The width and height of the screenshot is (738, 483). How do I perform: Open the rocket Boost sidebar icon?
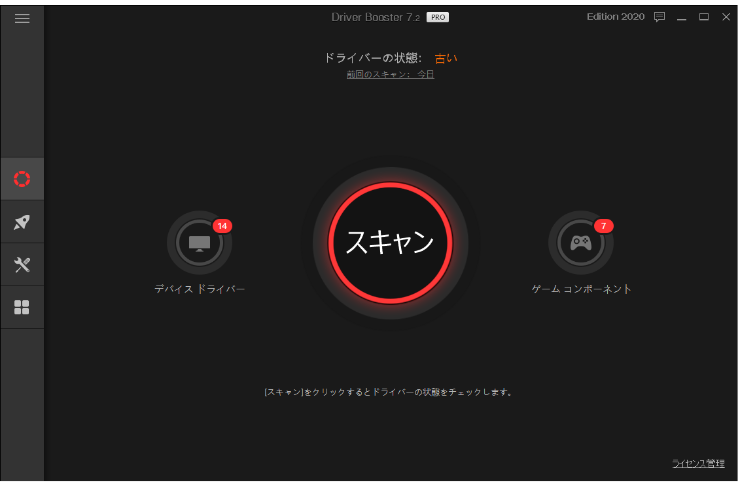(x=22, y=222)
